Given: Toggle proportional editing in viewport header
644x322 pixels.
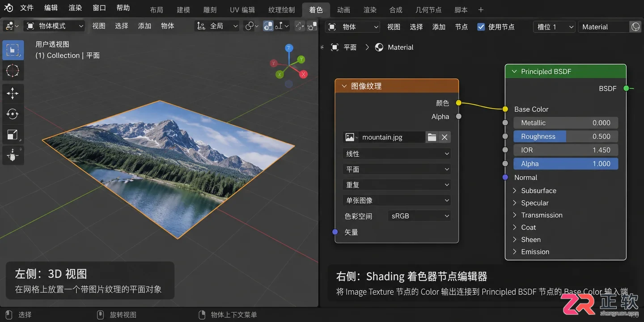Looking at the screenshot, I should click(300, 26).
